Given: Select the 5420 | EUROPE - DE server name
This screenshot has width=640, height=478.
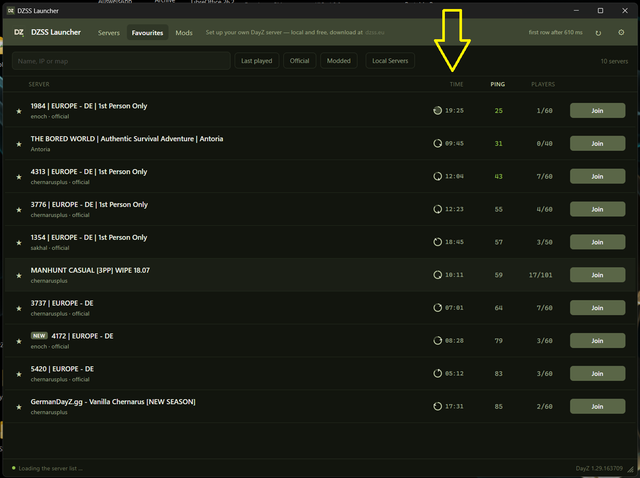Looking at the screenshot, I should (x=62, y=369).
